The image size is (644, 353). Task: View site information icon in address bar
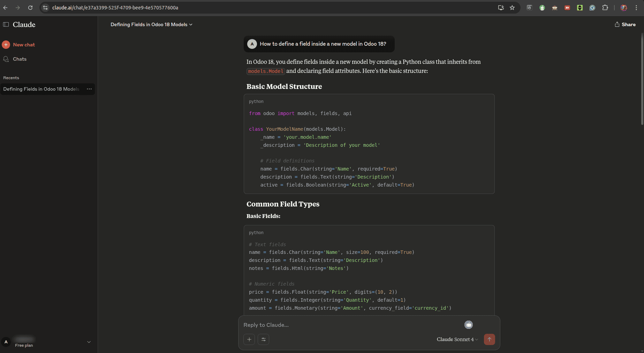point(45,8)
